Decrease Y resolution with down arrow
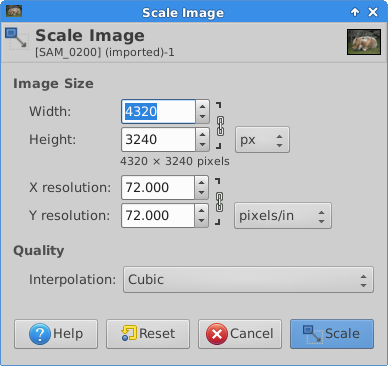This screenshot has height=366, width=388. pos(201,221)
